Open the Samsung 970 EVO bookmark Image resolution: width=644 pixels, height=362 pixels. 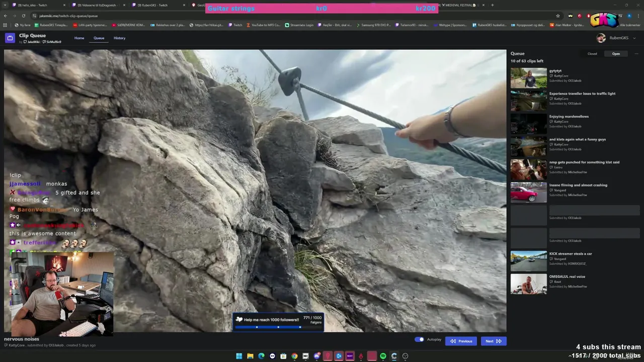374,25
